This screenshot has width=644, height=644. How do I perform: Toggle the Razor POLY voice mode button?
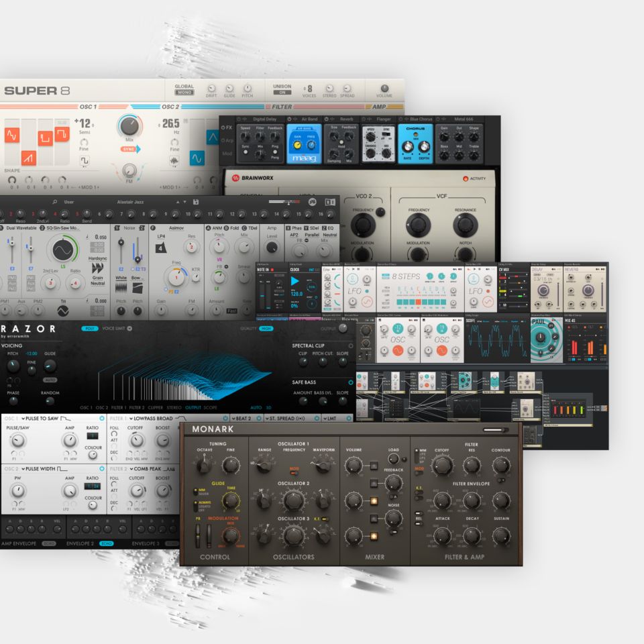click(x=90, y=329)
